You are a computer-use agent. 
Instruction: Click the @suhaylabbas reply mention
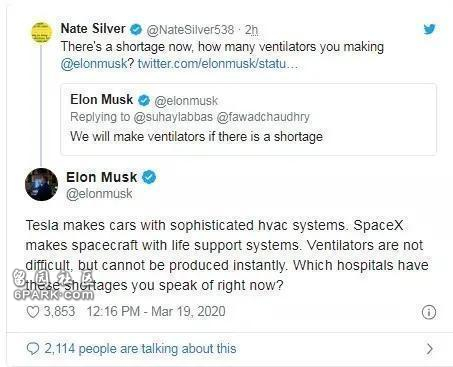tap(173, 117)
